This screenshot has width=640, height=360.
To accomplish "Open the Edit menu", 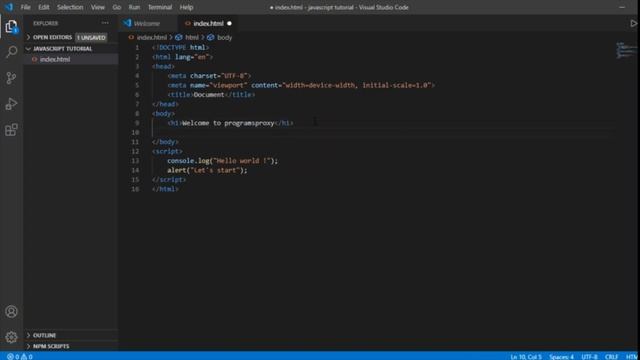I will coord(44,7).
